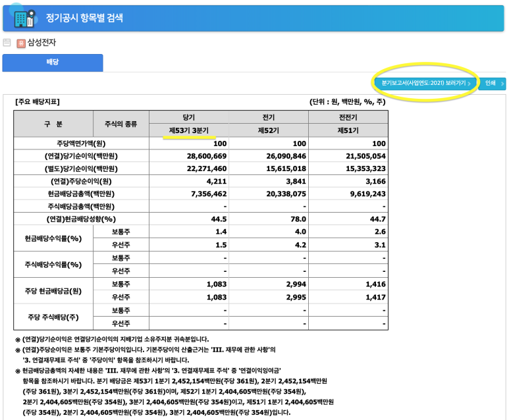Viewport: 509px width, 420px height.
Task: Click the 전전기 header cell
Action: 348,117
